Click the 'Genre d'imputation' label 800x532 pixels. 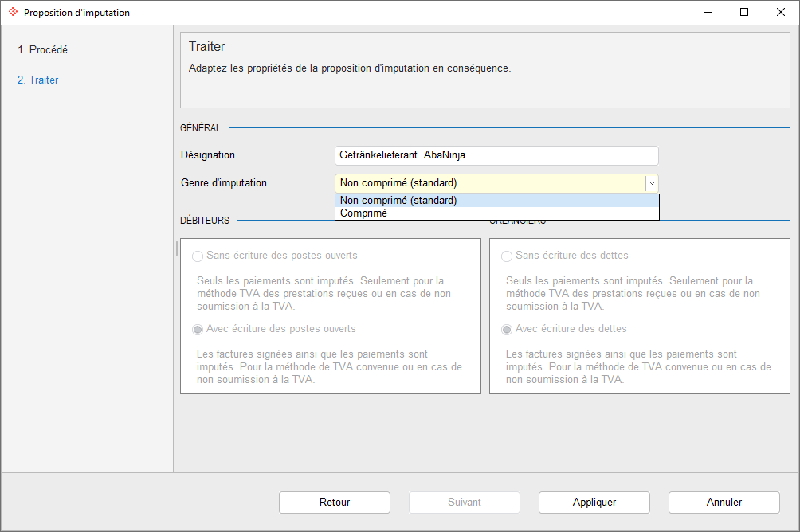(223, 183)
